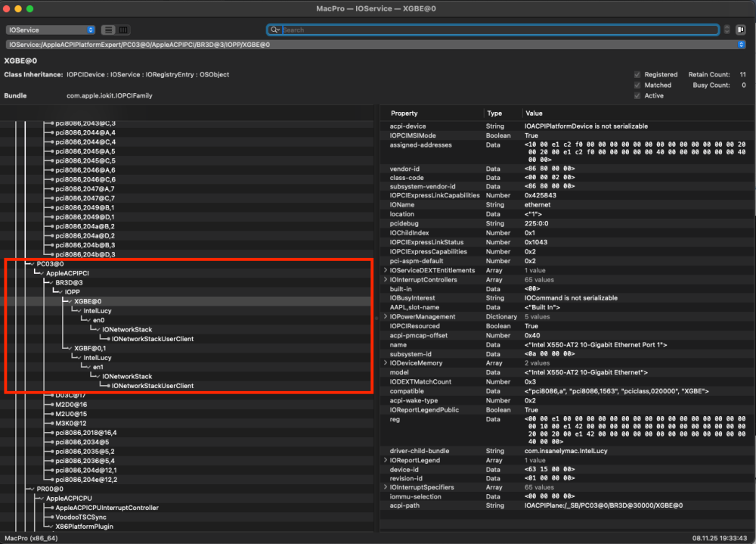Toggle the Matched checkbox

[x=637, y=85]
